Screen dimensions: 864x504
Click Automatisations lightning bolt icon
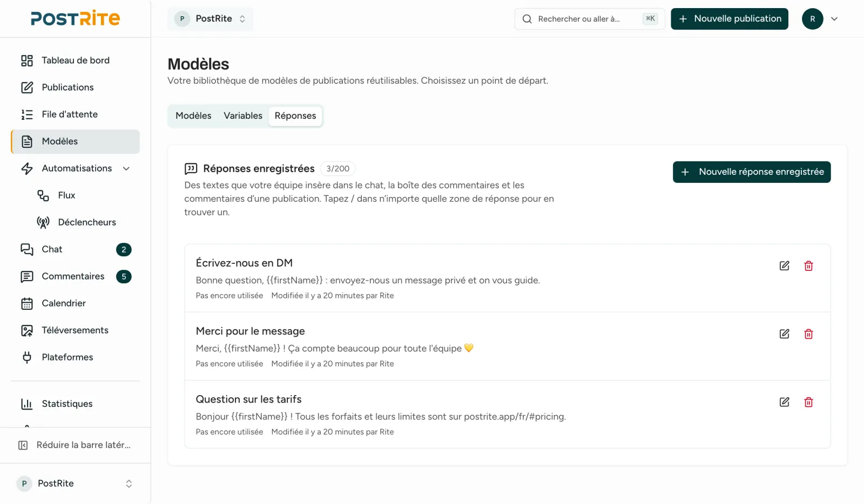[27, 168]
